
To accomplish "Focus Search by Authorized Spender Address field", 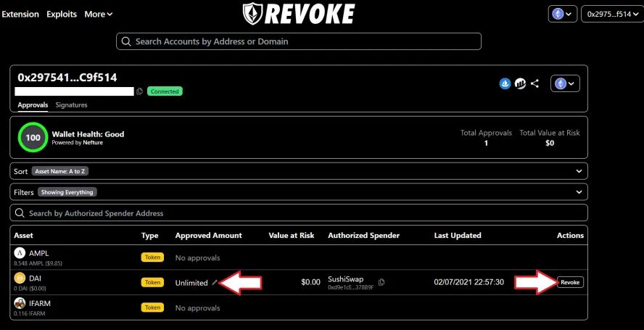I will pos(299,213).
